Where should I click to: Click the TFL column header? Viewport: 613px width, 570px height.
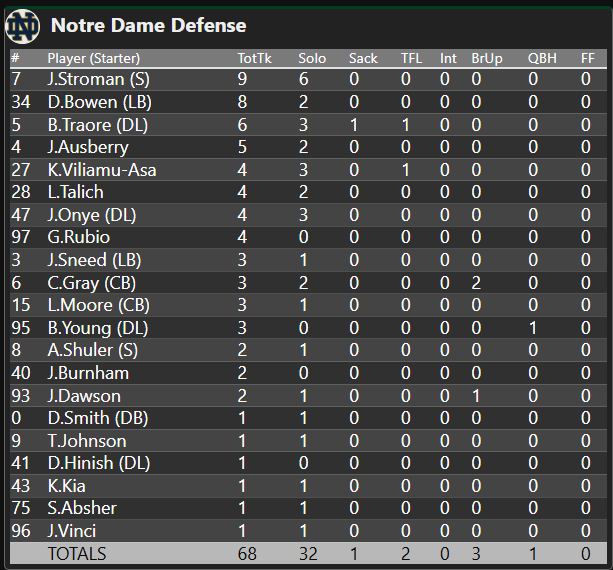(x=411, y=58)
